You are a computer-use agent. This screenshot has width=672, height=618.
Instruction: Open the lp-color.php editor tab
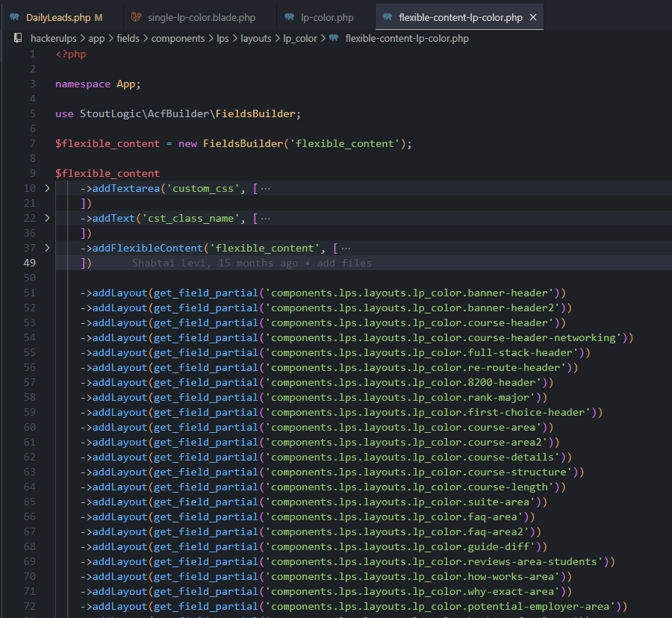pos(327,17)
